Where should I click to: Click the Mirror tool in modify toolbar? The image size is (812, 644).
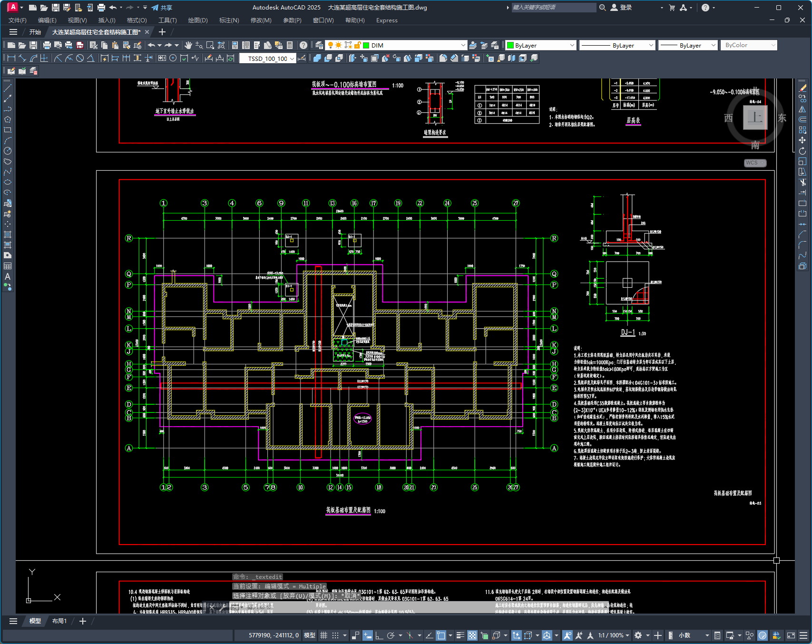point(802,109)
